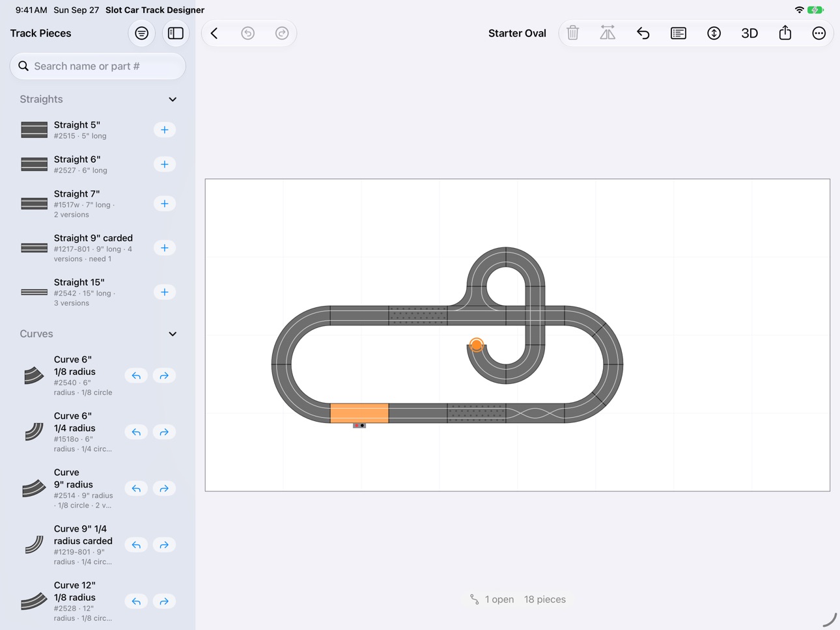The width and height of the screenshot is (840, 630).
Task: Add Curve 6" 1/8 radius turning right
Action: [x=164, y=376]
